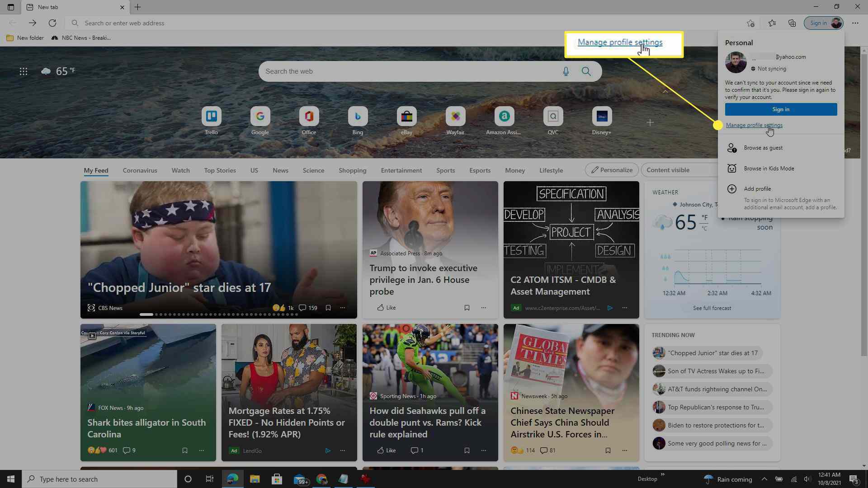Screen dimensions: 868x488
Task: Open Shark bites alligator article
Action: (x=146, y=428)
